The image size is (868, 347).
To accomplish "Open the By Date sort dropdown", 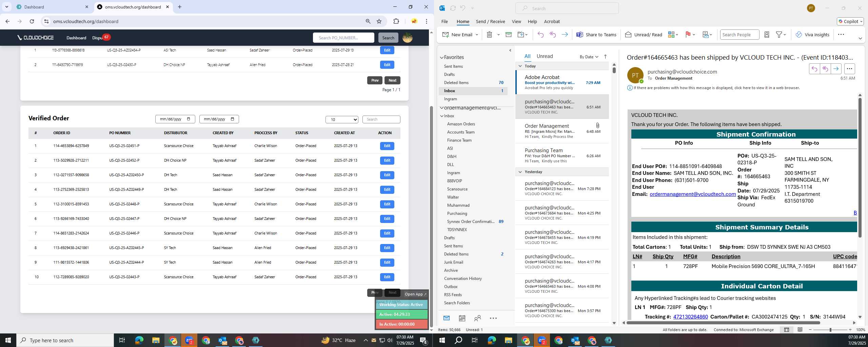I will click(x=589, y=57).
